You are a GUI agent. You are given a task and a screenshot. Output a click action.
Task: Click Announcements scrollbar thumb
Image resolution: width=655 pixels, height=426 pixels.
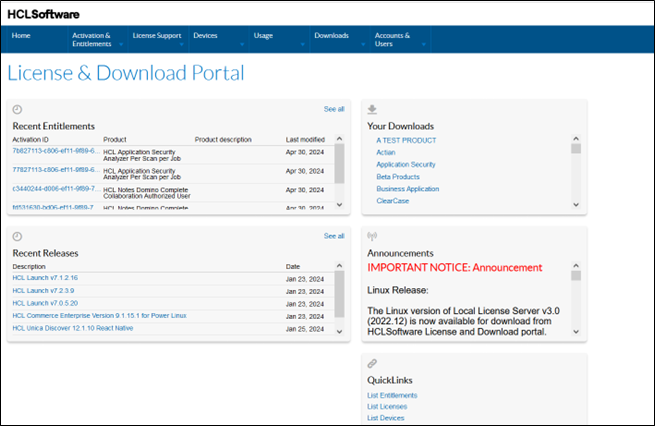[576, 276]
